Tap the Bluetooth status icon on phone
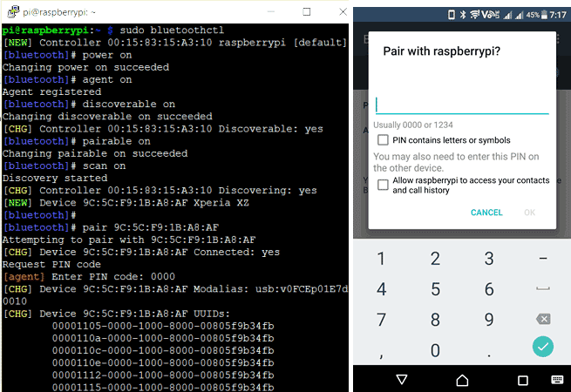This screenshot has width=571, height=392. tap(463, 15)
